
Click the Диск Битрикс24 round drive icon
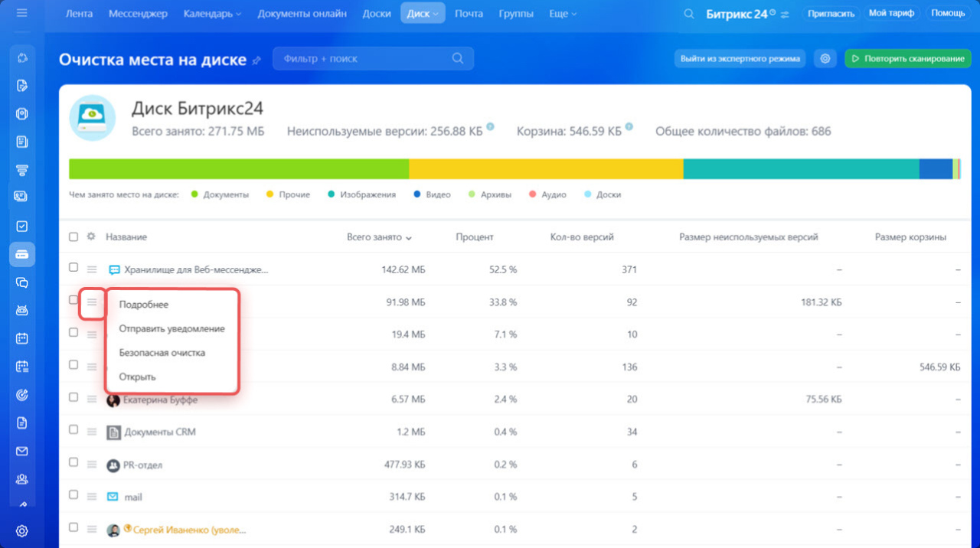click(93, 118)
